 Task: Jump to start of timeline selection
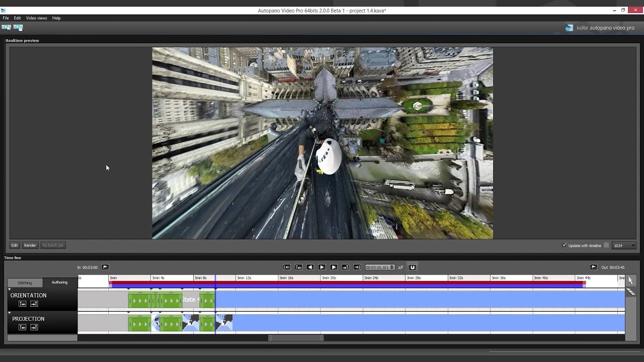click(x=287, y=267)
